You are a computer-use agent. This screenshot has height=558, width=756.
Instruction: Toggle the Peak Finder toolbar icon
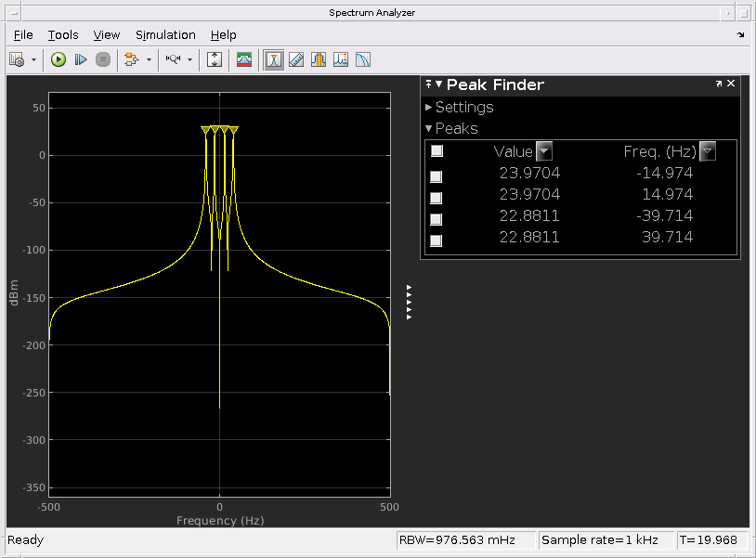click(274, 59)
